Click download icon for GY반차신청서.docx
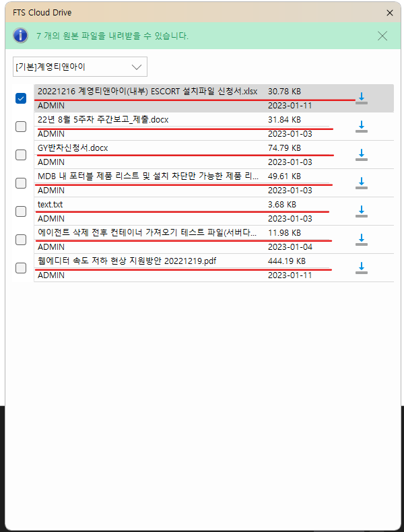This screenshot has width=404, height=532. click(x=362, y=155)
